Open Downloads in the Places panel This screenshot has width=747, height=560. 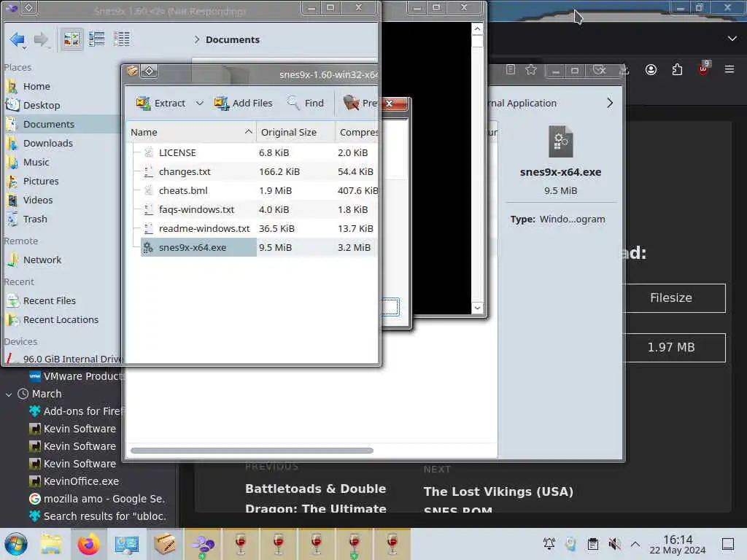coord(47,144)
